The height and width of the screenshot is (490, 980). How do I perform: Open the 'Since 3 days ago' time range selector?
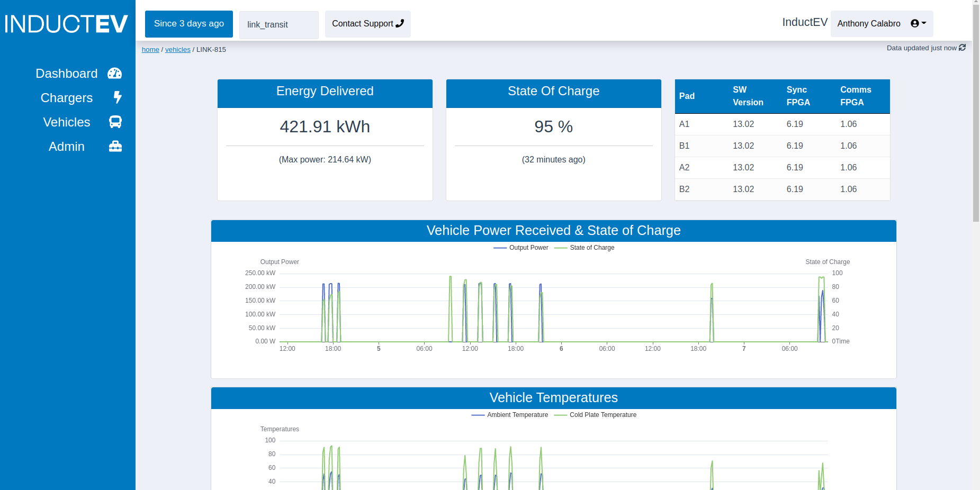[x=188, y=24]
